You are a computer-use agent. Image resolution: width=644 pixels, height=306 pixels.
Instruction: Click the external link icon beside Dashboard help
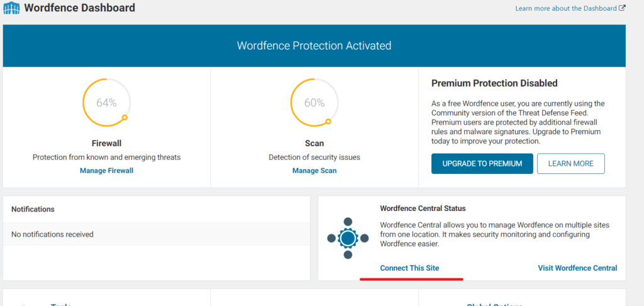click(622, 8)
